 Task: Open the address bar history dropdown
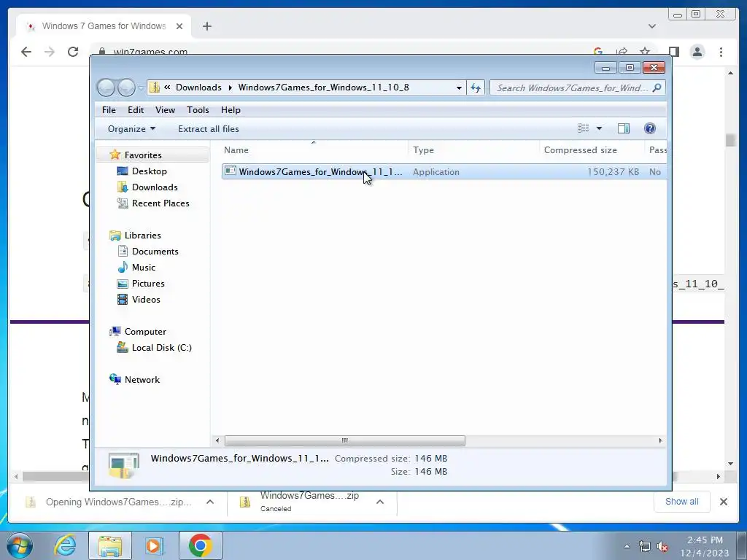pyautogui.click(x=459, y=87)
